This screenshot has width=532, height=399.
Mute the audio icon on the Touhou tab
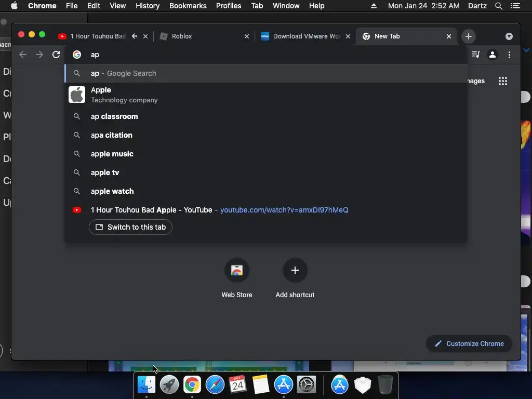[135, 36]
